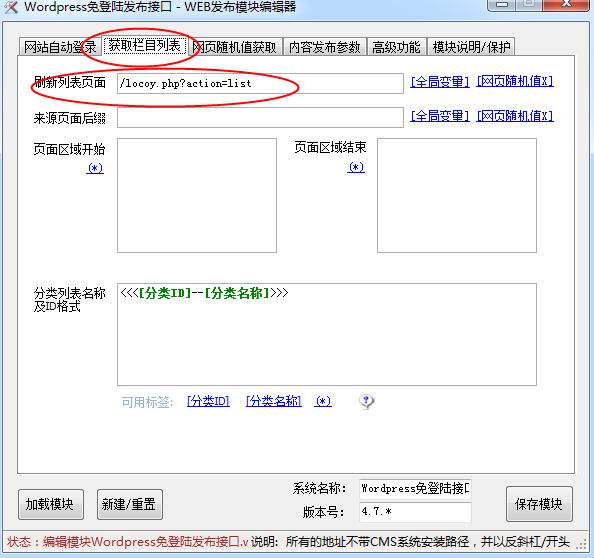Insert [网页随机值X] for 刷新列表页面 row

tap(515, 81)
